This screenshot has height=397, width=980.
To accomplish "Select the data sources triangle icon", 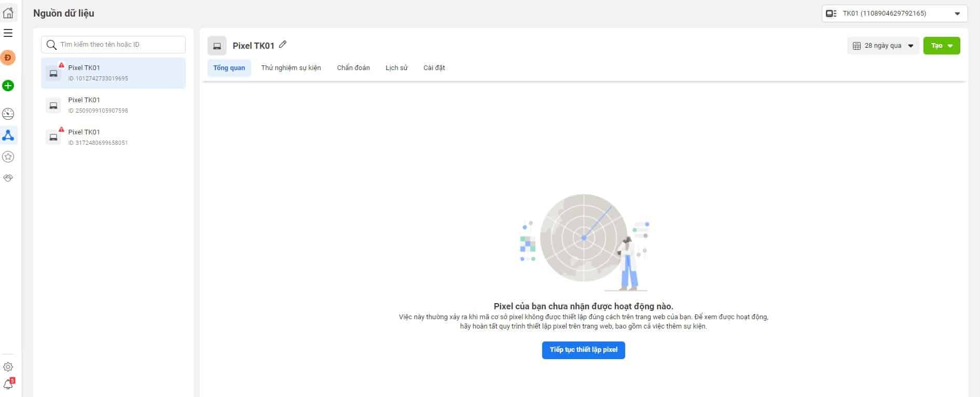I will (8, 135).
